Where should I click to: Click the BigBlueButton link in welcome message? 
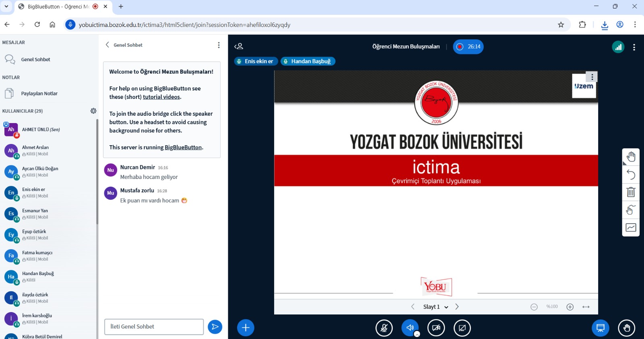tap(183, 148)
